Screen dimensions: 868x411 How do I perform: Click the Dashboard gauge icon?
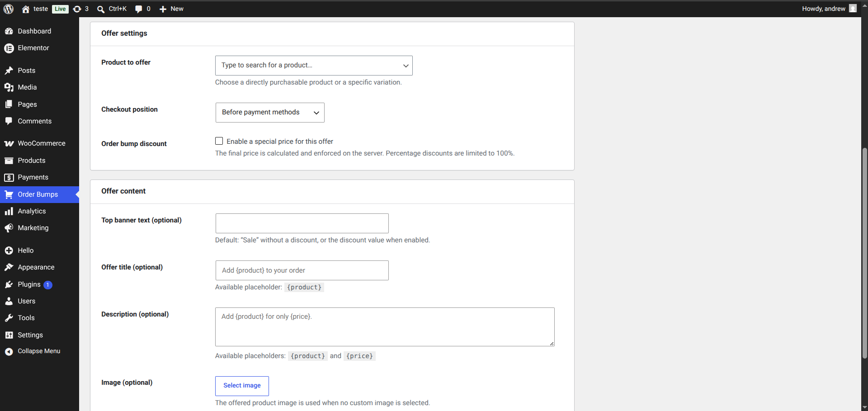9,31
